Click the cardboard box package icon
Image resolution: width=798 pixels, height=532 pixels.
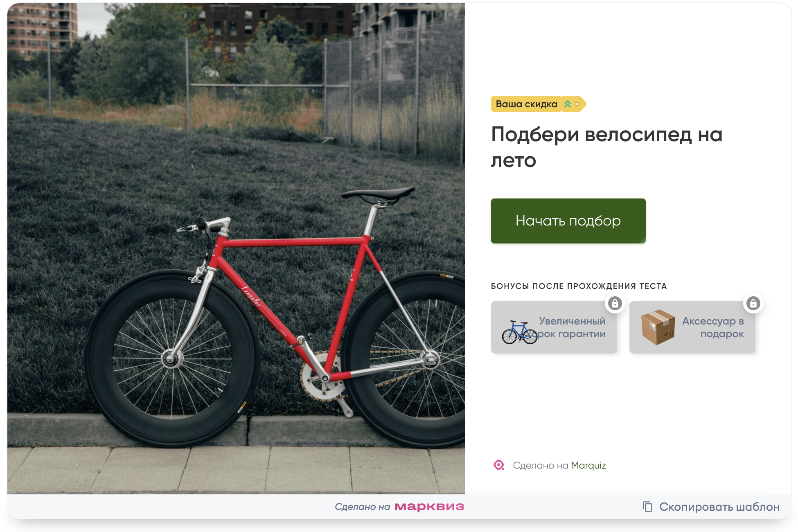click(658, 327)
